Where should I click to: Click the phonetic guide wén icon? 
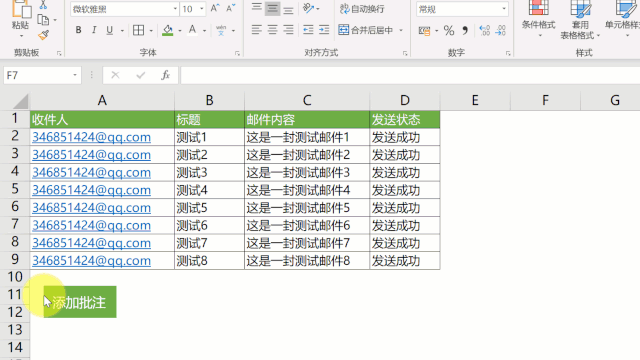pyautogui.click(x=221, y=30)
